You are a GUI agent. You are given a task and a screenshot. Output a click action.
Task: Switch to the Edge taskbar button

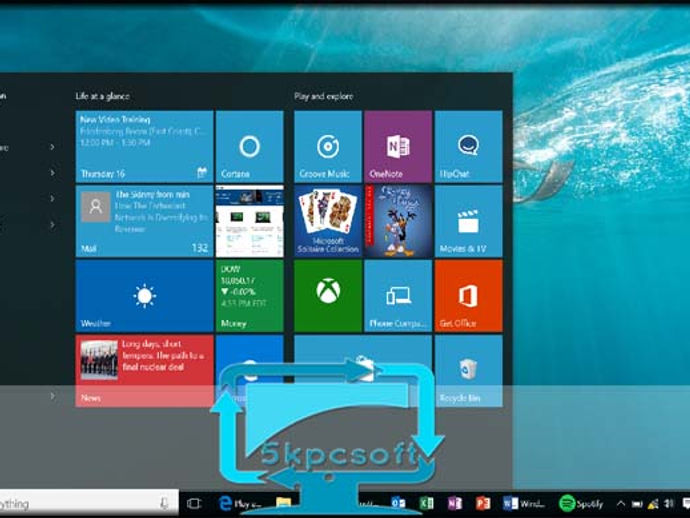[240, 503]
